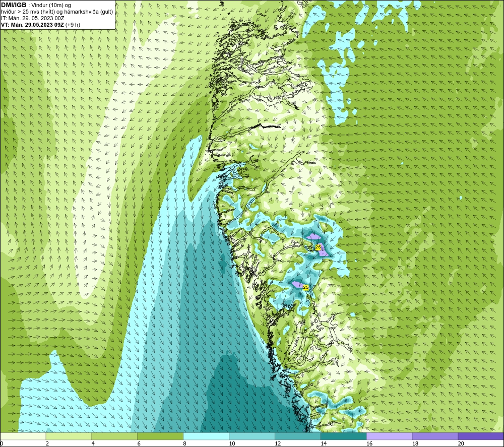Viewport: 504px width, 447px height.
Task: Pick the 4–6 m/s green swatch
Action: pos(114,436)
